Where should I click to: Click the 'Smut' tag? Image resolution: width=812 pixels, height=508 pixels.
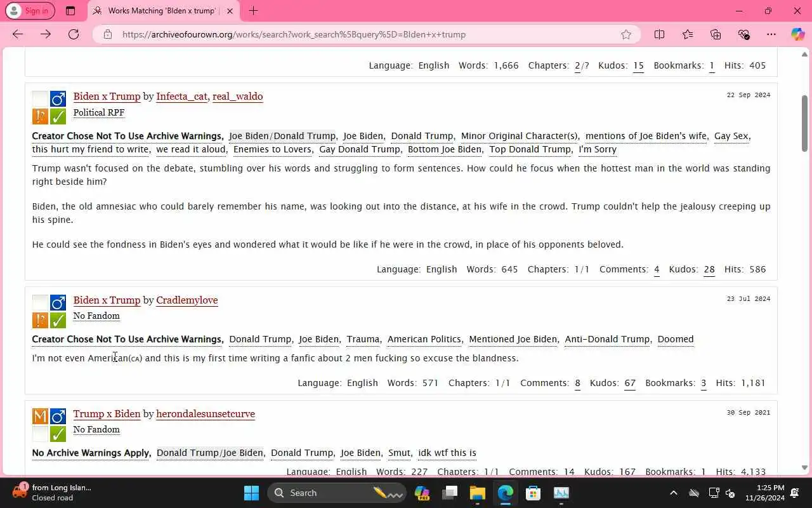click(x=399, y=453)
